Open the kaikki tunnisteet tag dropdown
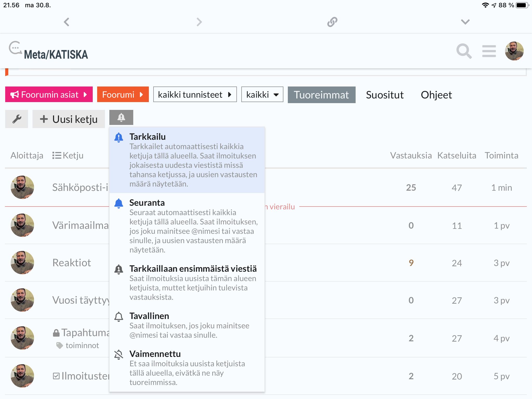The image size is (532, 399). [195, 95]
